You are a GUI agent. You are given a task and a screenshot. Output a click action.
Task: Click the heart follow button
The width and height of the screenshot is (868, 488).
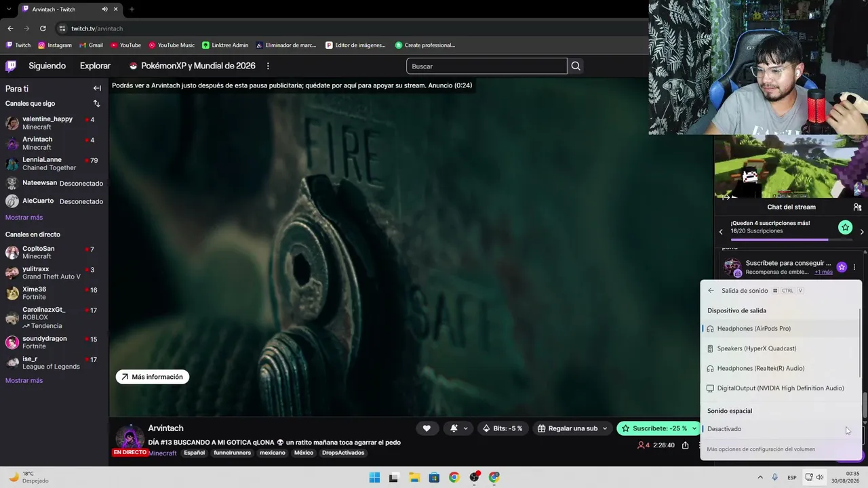(x=427, y=428)
